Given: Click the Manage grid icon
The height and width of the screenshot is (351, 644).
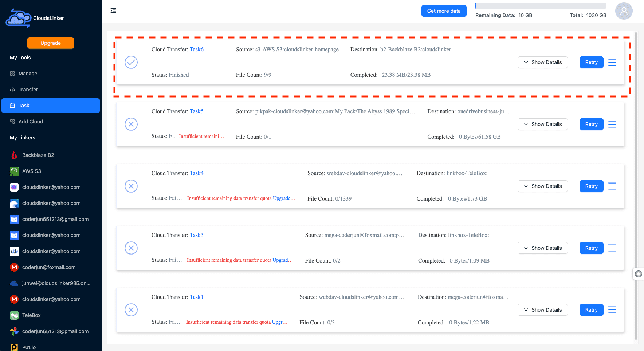Looking at the screenshot, I should tap(12, 74).
